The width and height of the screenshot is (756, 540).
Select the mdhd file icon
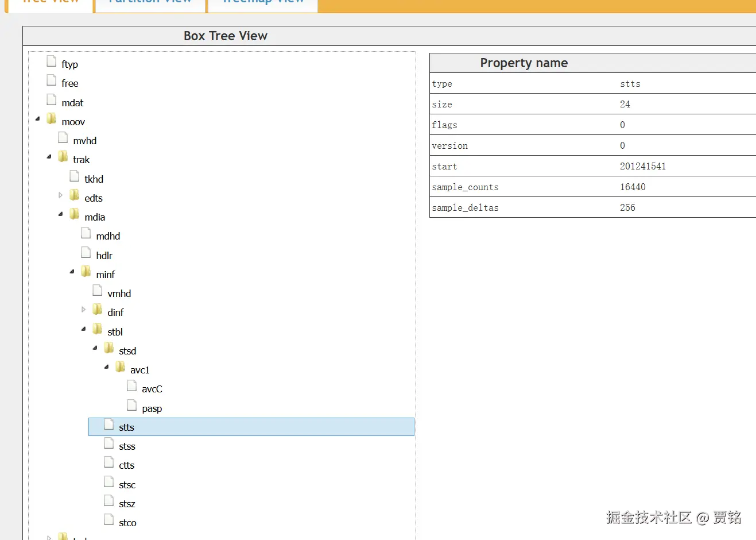point(86,233)
